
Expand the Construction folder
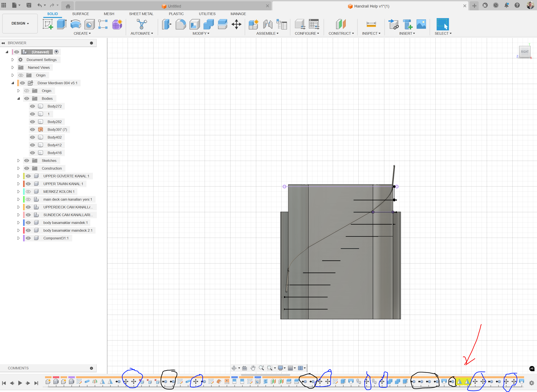[x=18, y=168]
